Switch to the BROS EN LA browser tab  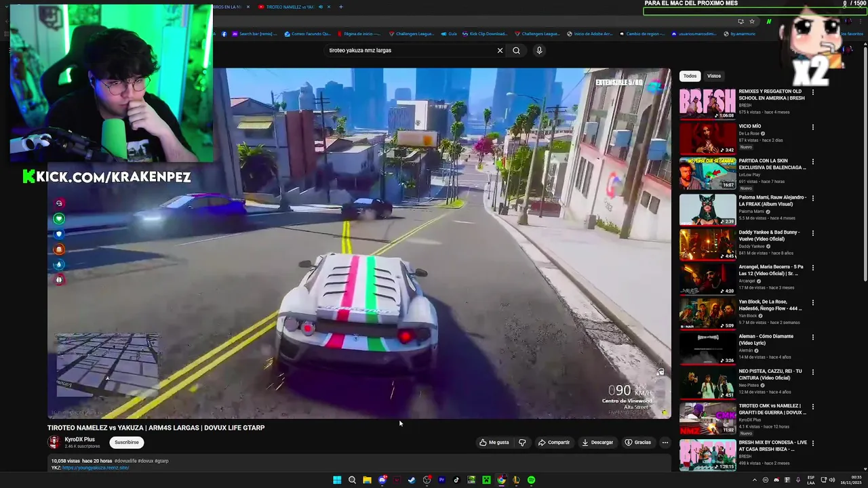click(x=227, y=7)
